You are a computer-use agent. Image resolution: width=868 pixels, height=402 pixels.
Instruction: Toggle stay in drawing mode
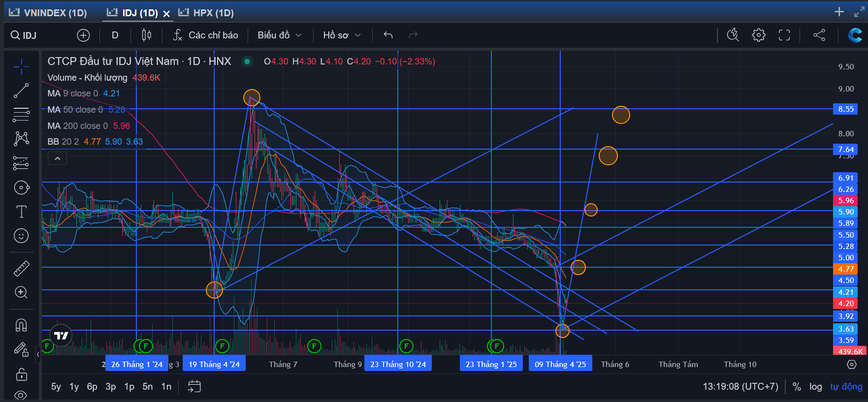coord(21,349)
